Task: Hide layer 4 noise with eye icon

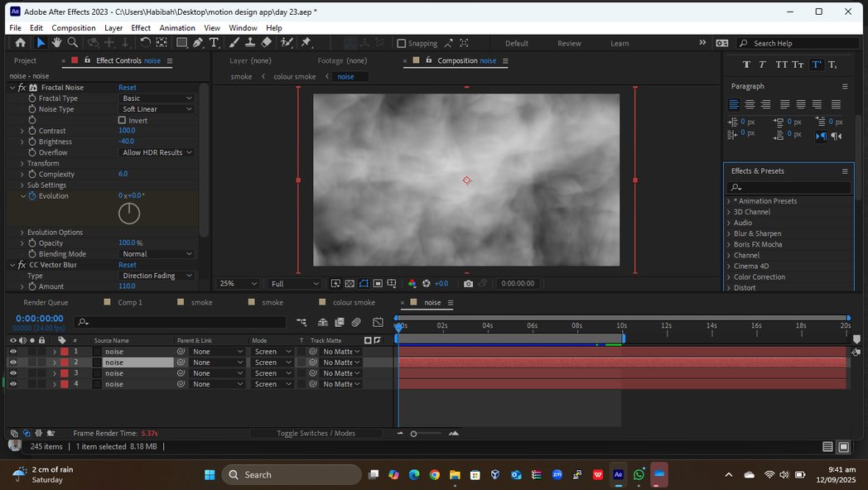Action: point(13,384)
